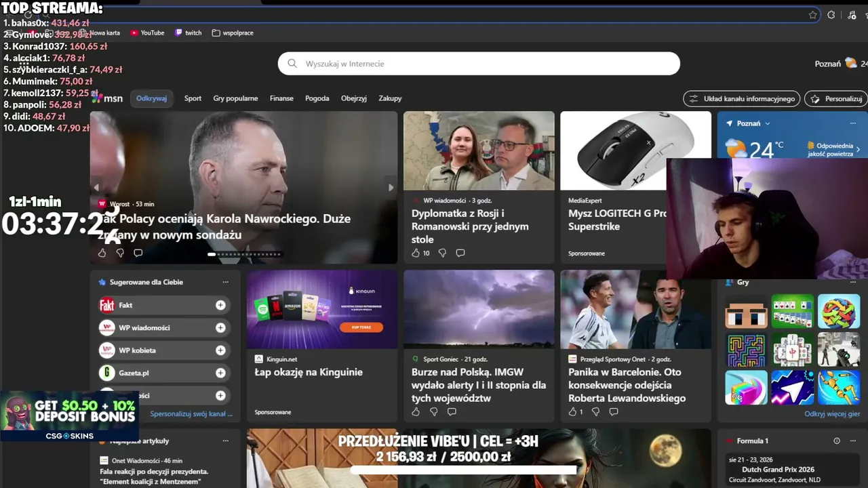Screen dimensions: 868x488
Task: Follow WP kobieta with plus button
Action: [220, 350]
